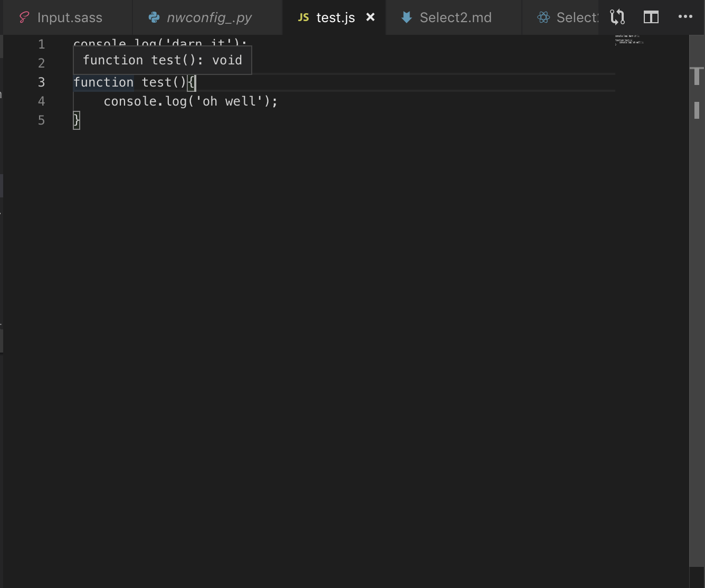Click the React icon on Select tab

pos(544,17)
